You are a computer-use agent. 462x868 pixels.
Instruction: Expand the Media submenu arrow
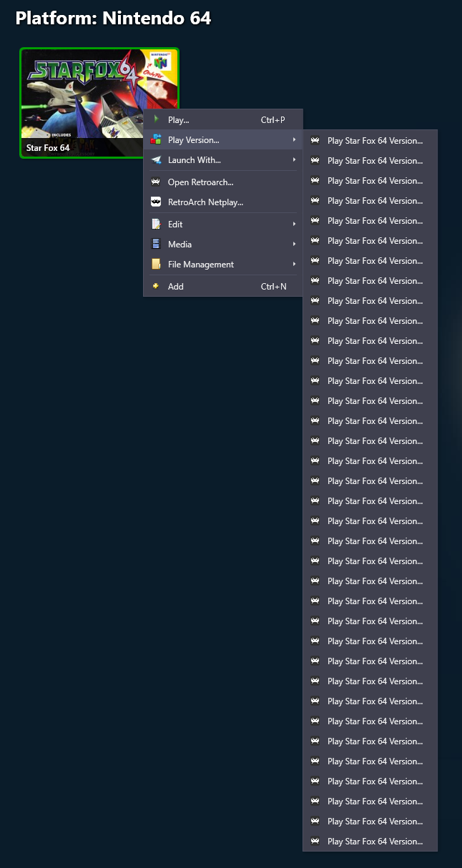pos(294,245)
